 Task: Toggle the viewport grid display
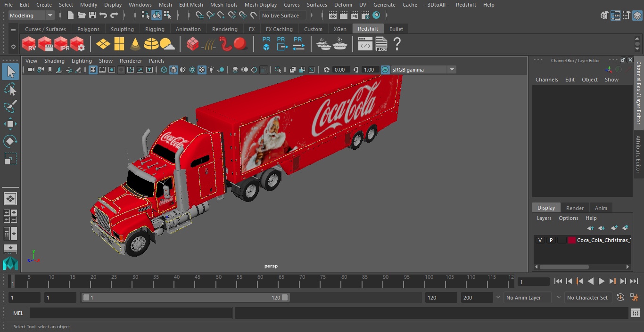93,70
